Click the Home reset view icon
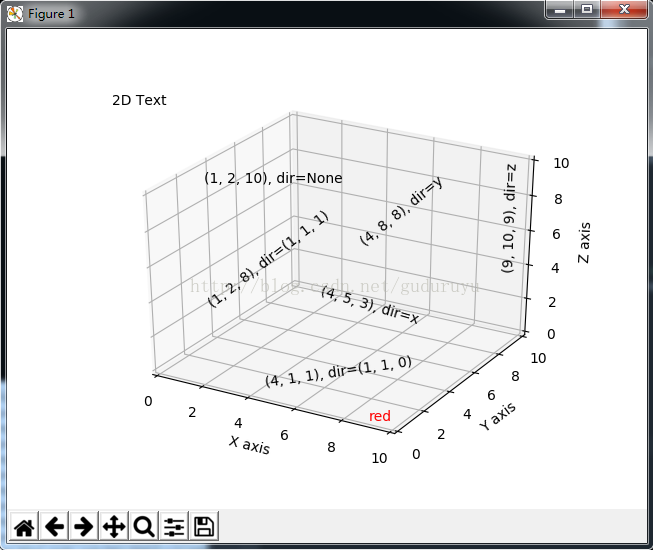Screen dimensions: 653x550 [x=24, y=527]
